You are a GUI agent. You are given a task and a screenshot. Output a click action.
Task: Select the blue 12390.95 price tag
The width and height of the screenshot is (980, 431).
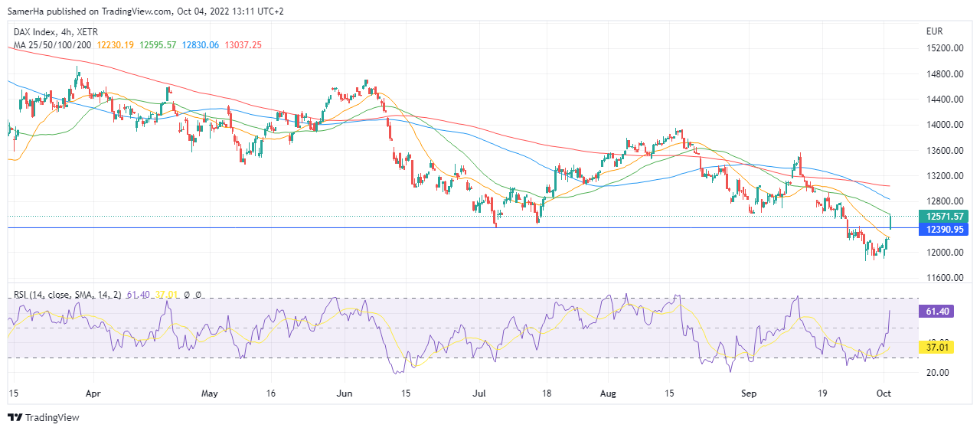pos(946,229)
